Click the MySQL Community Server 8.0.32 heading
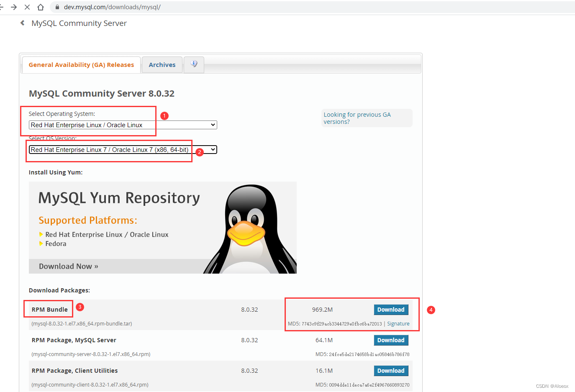The width and height of the screenshot is (575, 392). (x=101, y=94)
